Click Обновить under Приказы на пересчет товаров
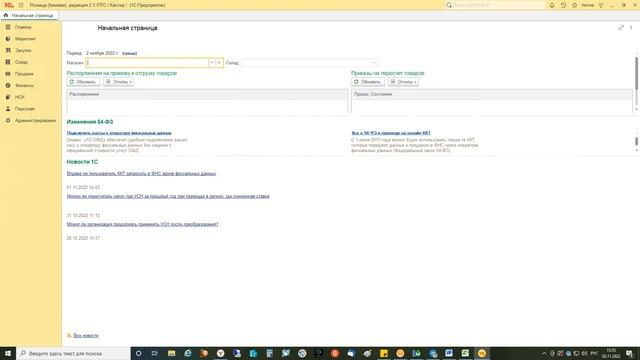Screen dimensions: 640x360 (368, 82)
